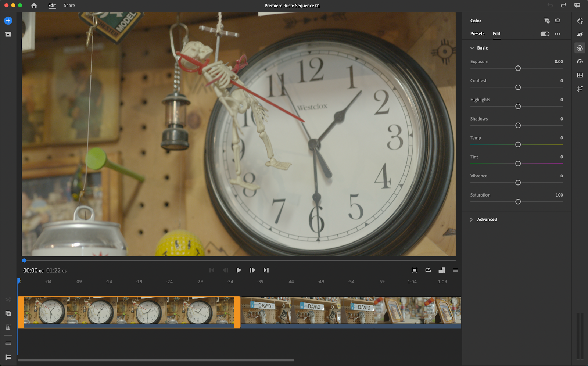This screenshot has height=366, width=588.
Task: Open the project assets panel icon
Action: (8, 34)
